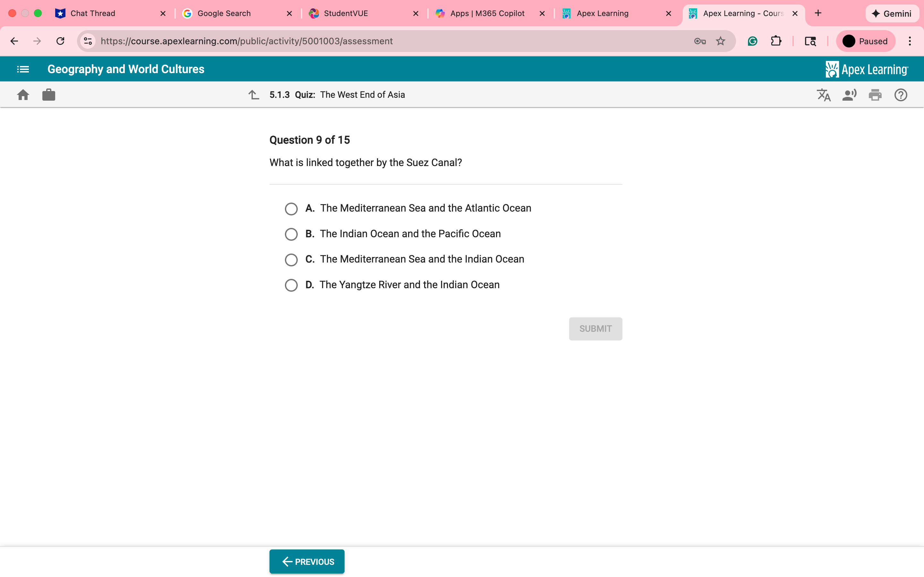The image size is (924, 577).
Task: Click the translate language icon
Action: pyautogui.click(x=824, y=95)
